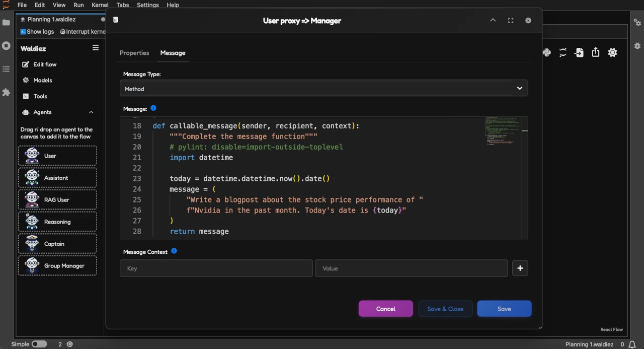Click the purple Cancel button
The image size is (644, 349).
[386, 309]
